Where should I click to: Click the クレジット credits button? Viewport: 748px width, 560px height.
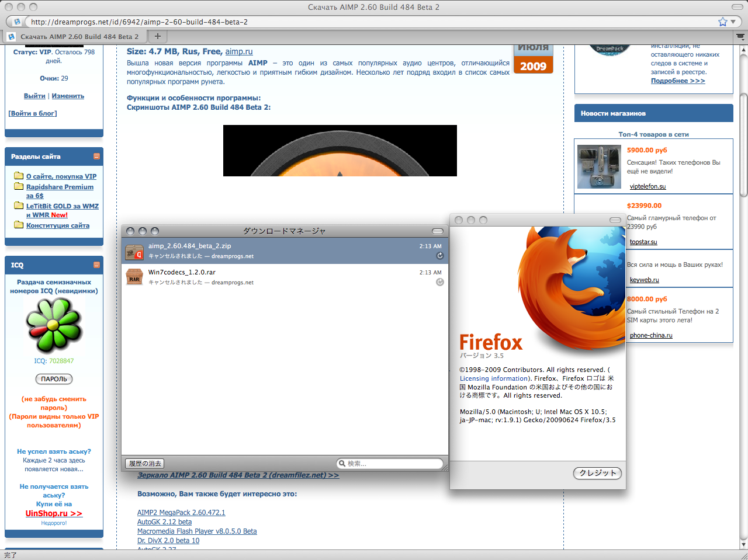(597, 473)
